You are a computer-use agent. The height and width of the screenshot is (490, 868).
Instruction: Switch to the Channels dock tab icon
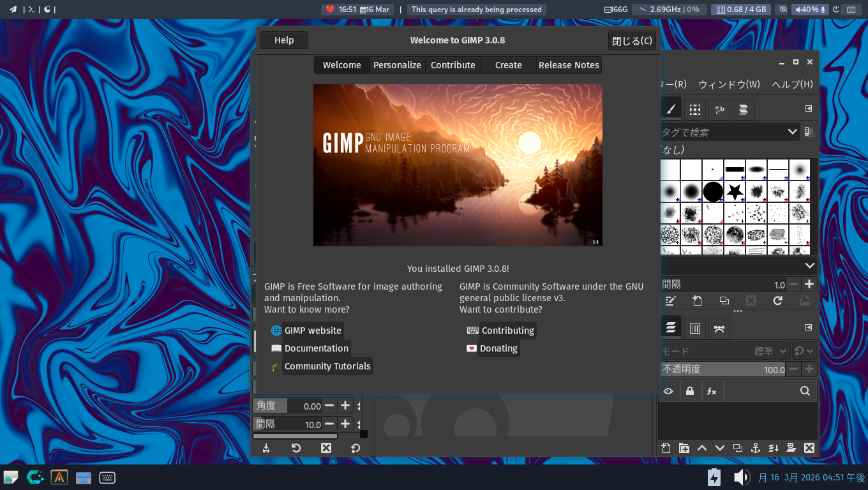tap(695, 329)
